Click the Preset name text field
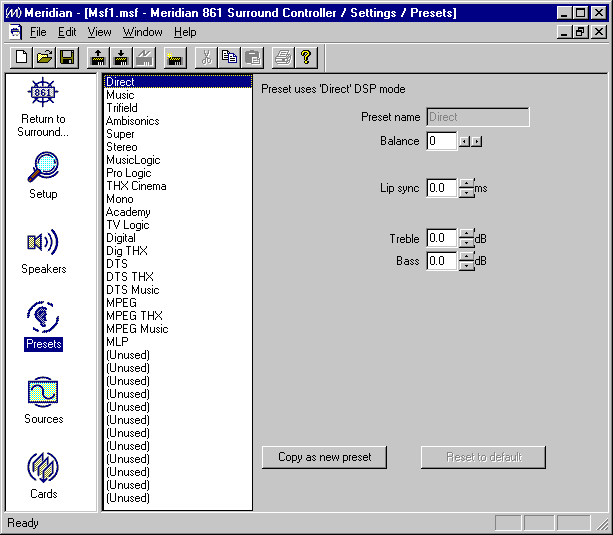The image size is (613, 535). pyautogui.click(x=478, y=117)
